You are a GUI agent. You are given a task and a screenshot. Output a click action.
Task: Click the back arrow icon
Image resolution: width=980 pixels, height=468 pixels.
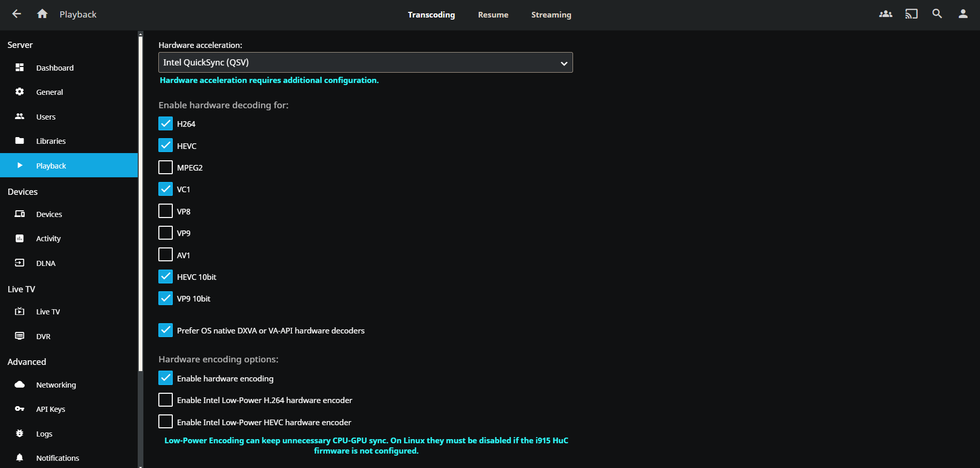[17, 14]
